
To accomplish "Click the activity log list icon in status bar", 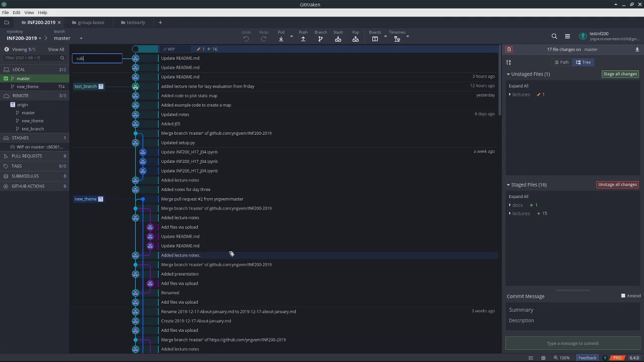I will (x=531, y=358).
